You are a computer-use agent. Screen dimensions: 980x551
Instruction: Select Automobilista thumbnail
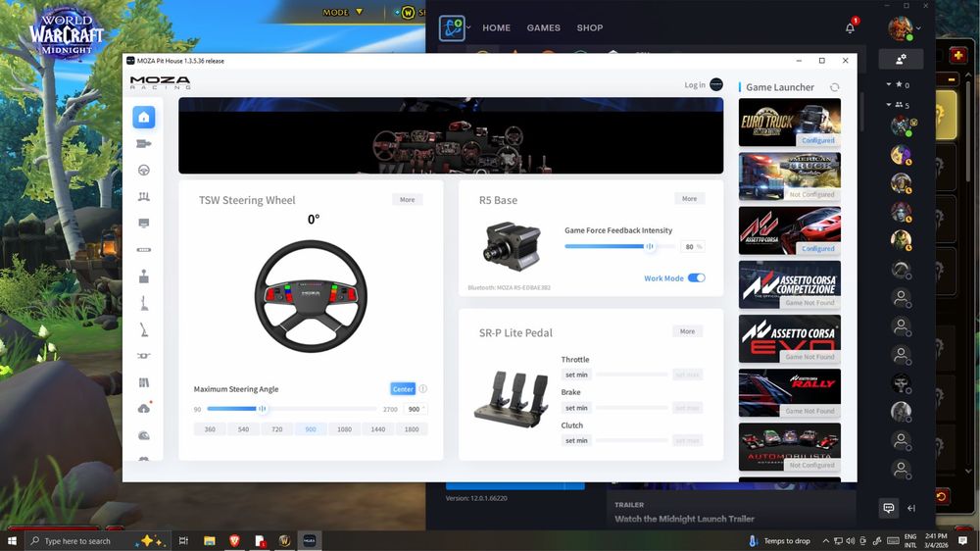(789, 446)
